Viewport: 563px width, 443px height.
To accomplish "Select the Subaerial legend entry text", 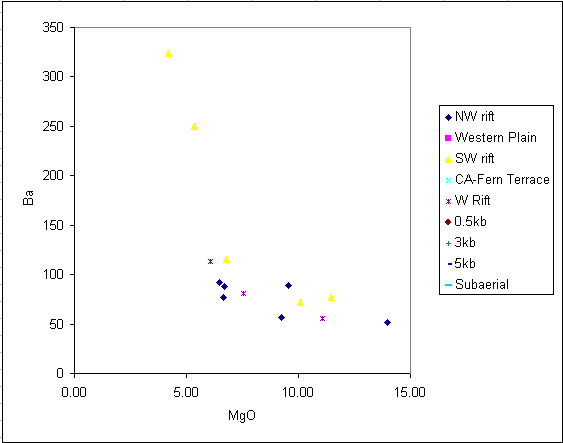I will click(482, 284).
